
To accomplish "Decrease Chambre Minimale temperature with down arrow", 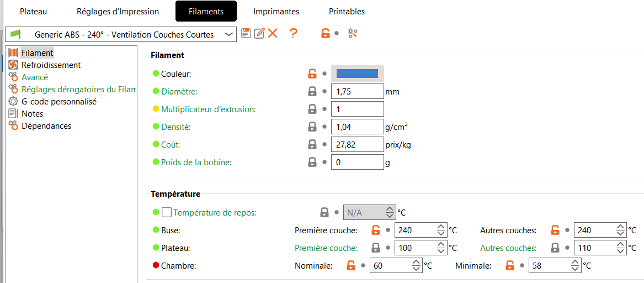I will tap(576, 269).
